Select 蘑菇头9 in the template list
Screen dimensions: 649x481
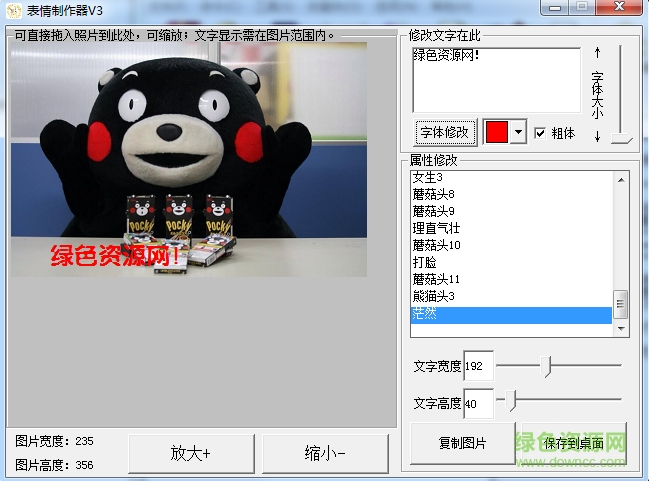[x=511, y=211]
